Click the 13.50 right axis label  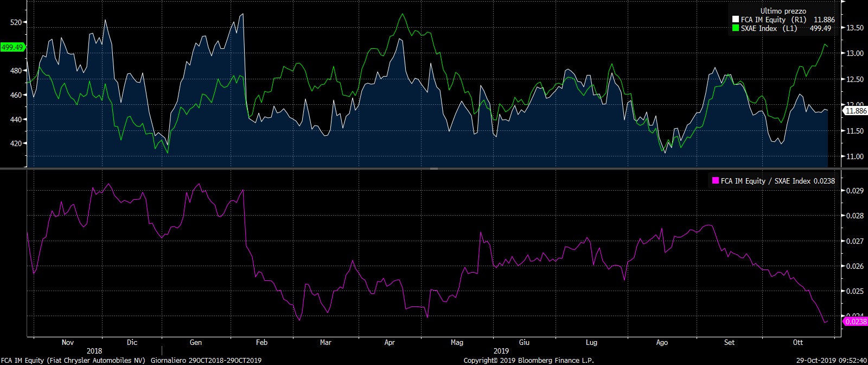click(x=855, y=28)
